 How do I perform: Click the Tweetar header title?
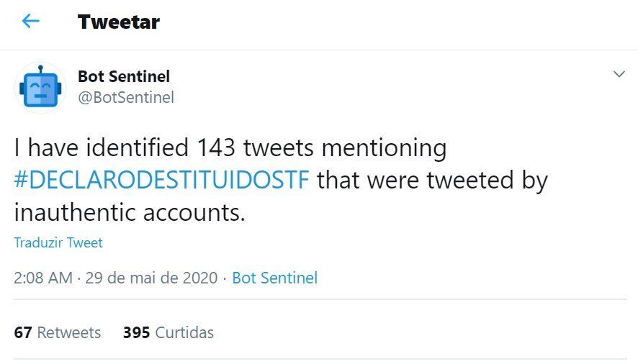118,22
